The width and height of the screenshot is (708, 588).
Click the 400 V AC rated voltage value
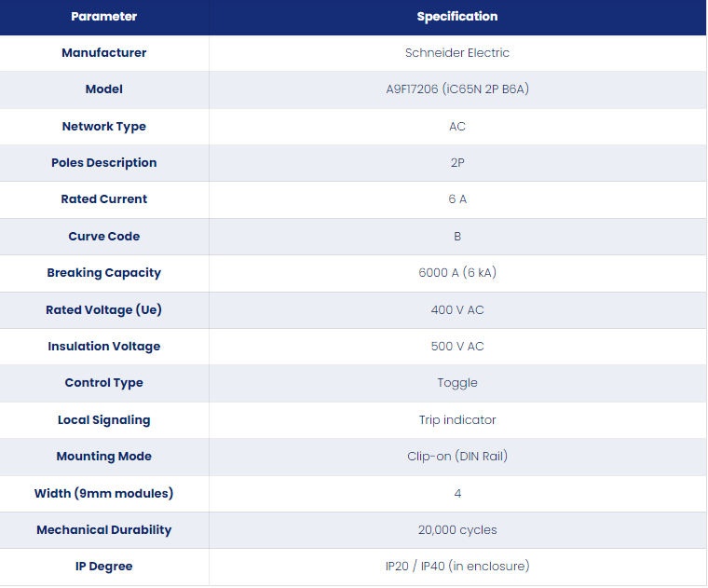[x=457, y=309]
